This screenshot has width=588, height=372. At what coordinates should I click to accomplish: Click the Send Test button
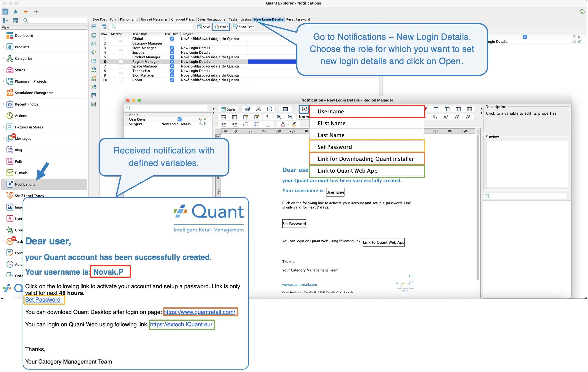[244, 27]
